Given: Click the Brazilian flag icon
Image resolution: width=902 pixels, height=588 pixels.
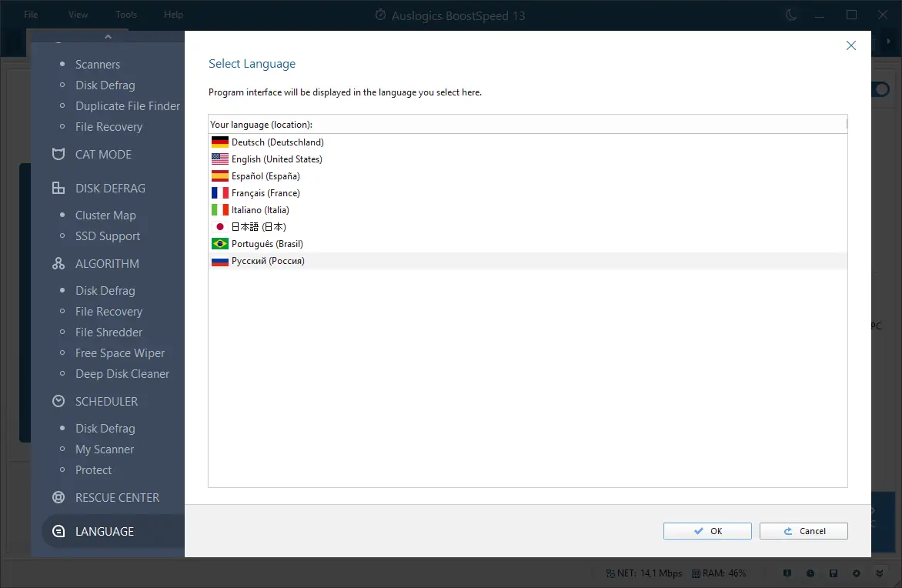Looking at the screenshot, I should coord(220,244).
